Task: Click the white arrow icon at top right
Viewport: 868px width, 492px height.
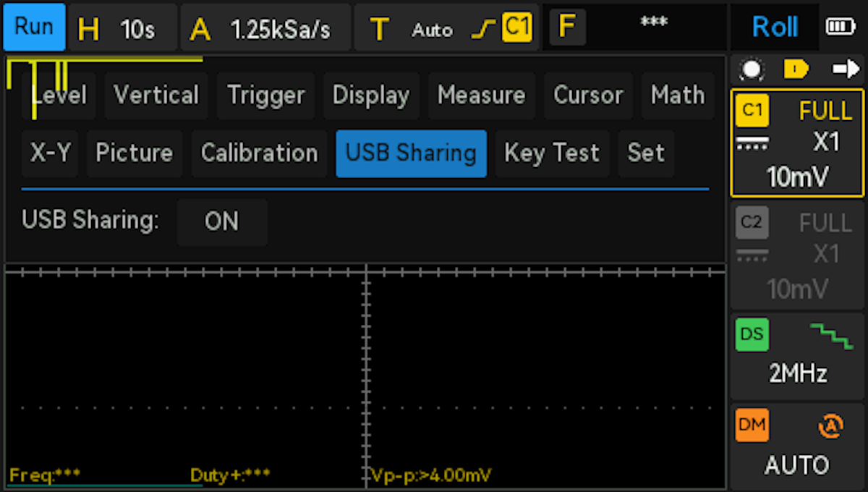Action: point(845,69)
